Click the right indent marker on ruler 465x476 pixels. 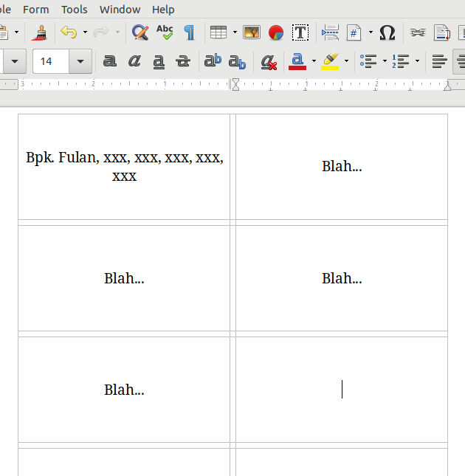447,87
